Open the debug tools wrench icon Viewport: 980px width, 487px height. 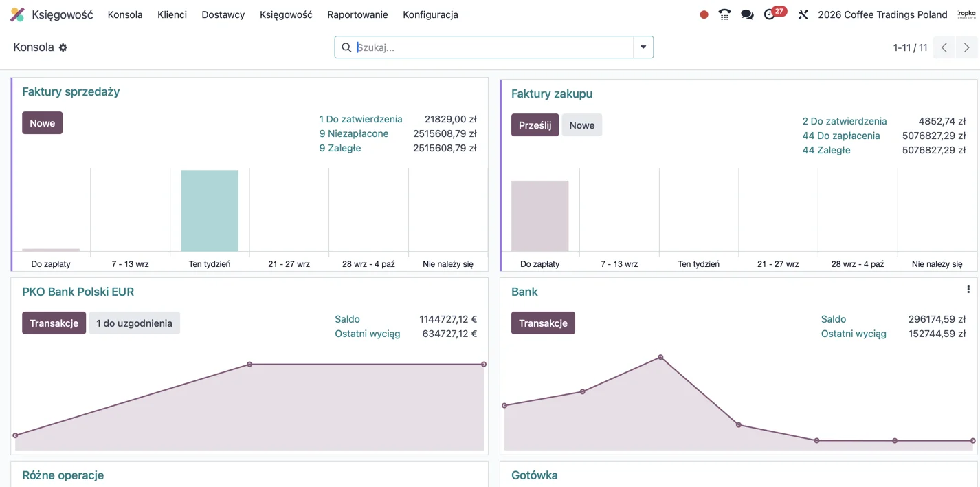803,14
